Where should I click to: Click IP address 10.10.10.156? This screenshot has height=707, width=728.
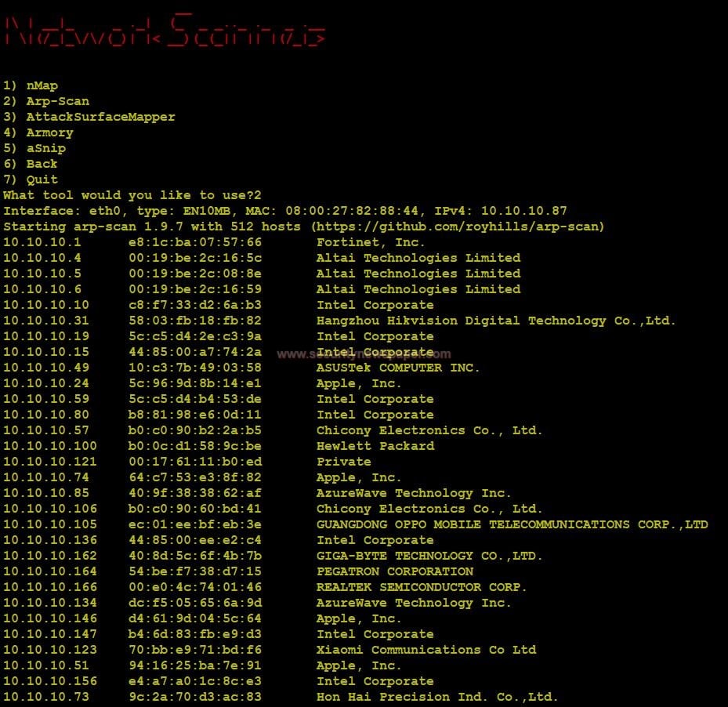point(50,681)
